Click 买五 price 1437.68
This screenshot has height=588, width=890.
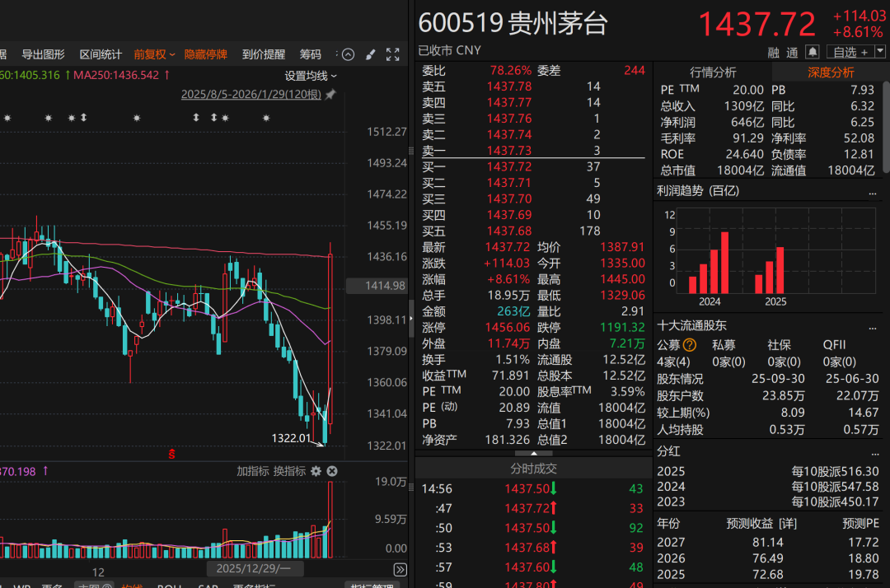point(509,231)
